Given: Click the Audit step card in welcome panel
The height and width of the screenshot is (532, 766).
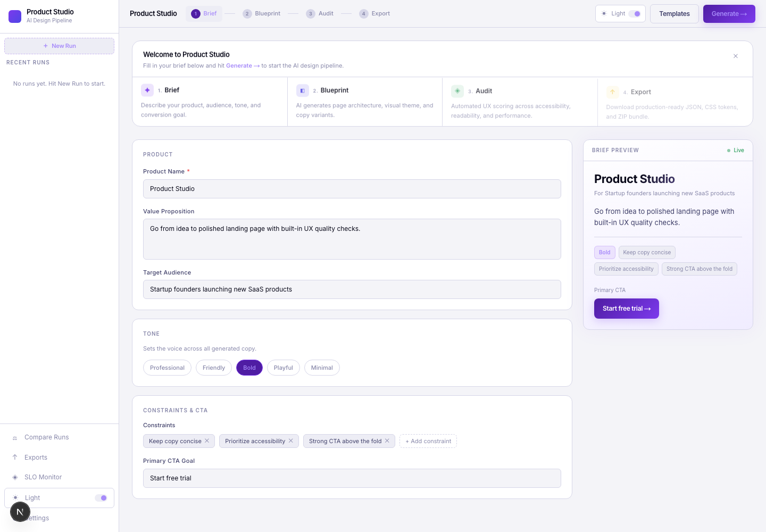Looking at the screenshot, I should 520,102.
